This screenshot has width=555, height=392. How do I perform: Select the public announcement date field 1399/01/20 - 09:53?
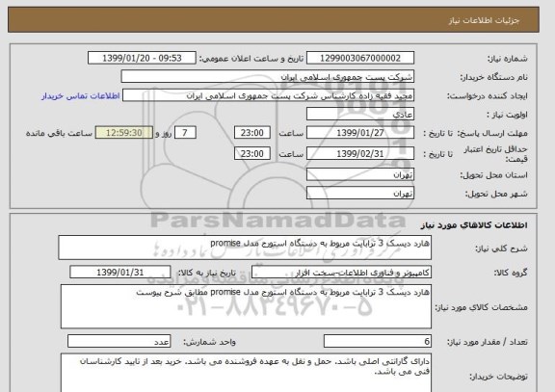coord(142,58)
